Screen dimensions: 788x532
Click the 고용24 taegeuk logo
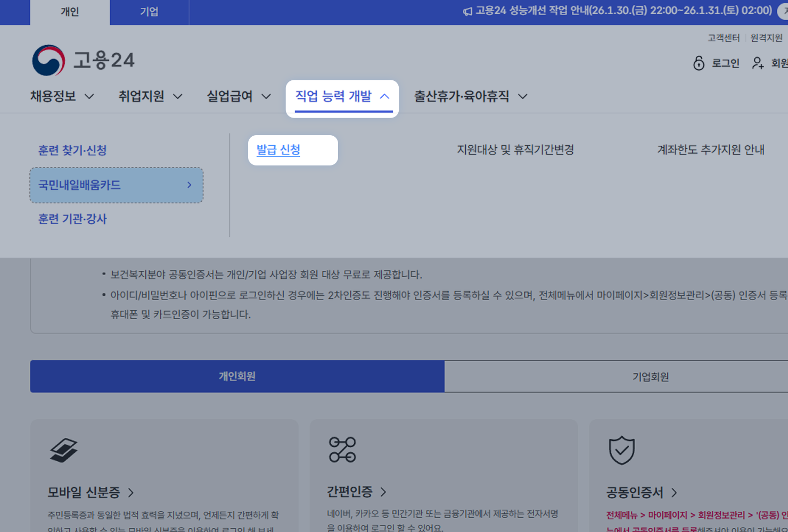(48, 60)
